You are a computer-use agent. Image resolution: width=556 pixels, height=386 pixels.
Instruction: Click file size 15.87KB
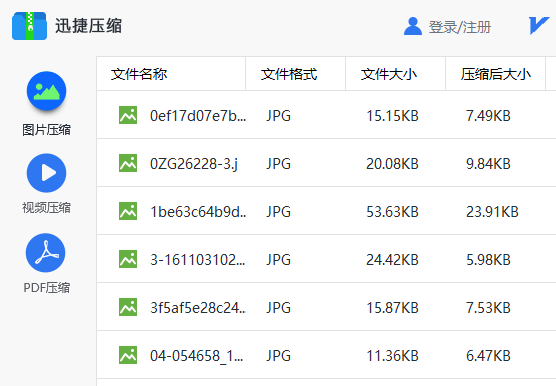pyautogui.click(x=392, y=308)
